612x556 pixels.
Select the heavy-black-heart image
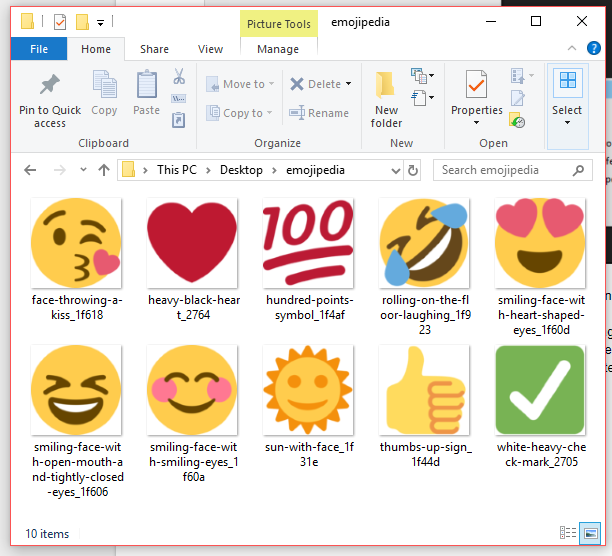click(x=192, y=243)
